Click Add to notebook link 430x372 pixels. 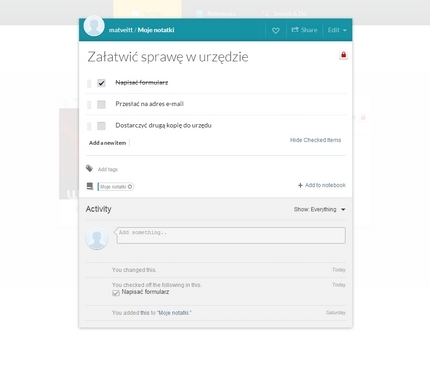pyautogui.click(x=322, y=185)
